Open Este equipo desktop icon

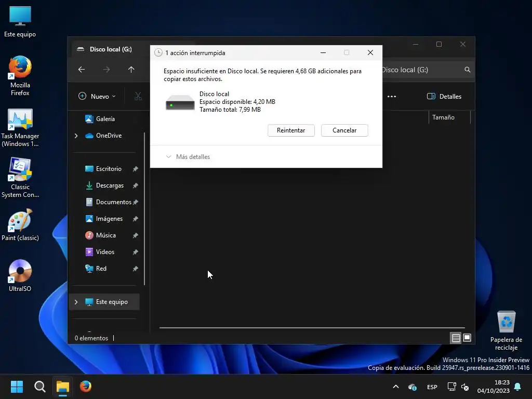pyautogui.click(x=20, y=22)
